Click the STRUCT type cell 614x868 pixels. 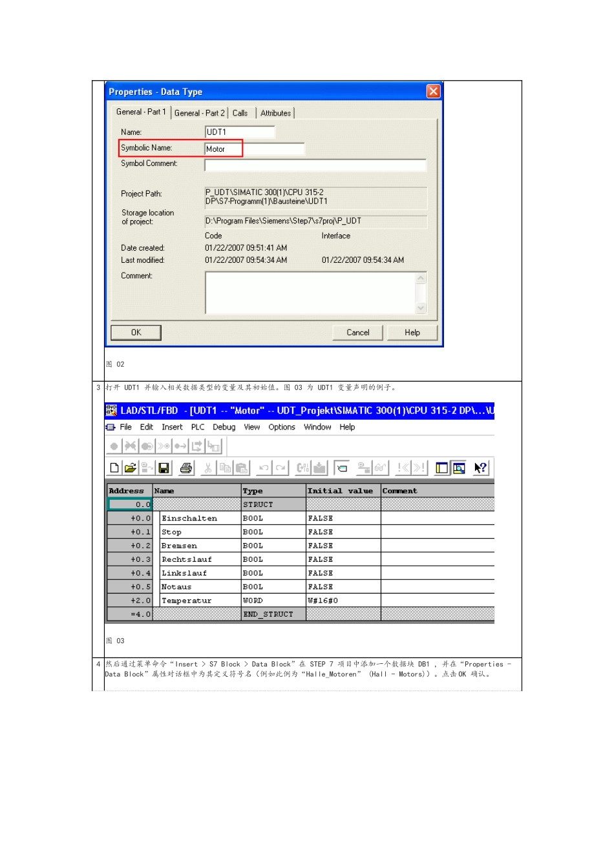pos(273,504)
